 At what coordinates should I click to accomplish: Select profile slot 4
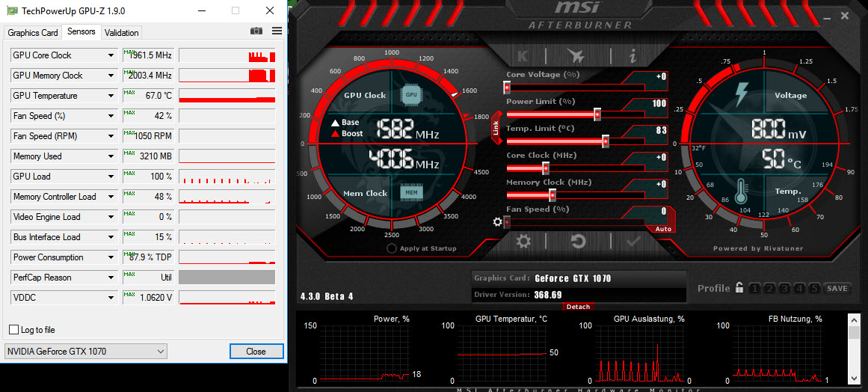[x=798, y=288]
